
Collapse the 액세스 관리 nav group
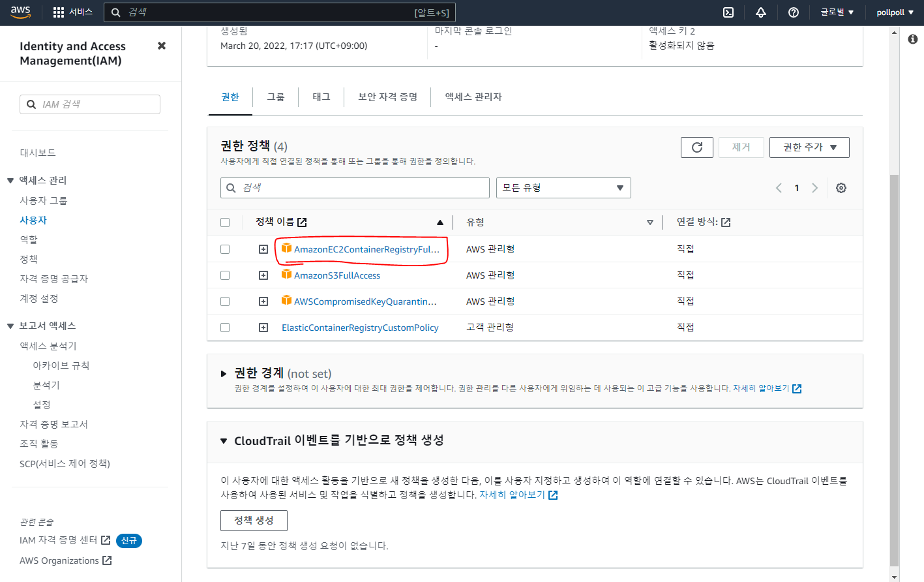10,181
